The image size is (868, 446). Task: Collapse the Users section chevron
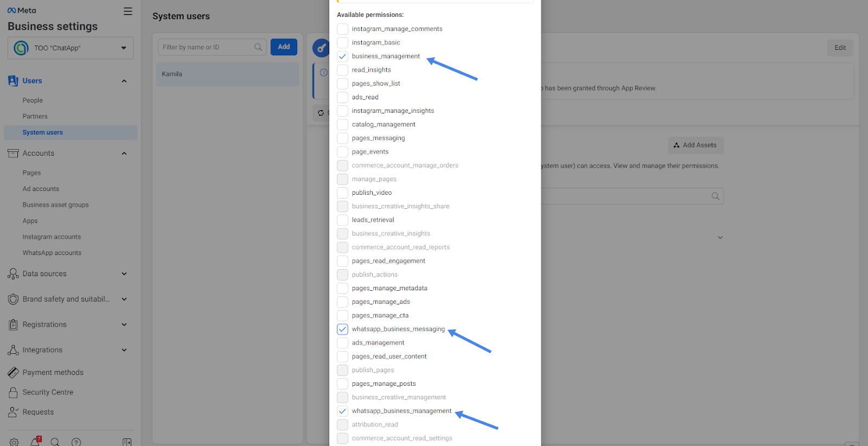point(124,81)
